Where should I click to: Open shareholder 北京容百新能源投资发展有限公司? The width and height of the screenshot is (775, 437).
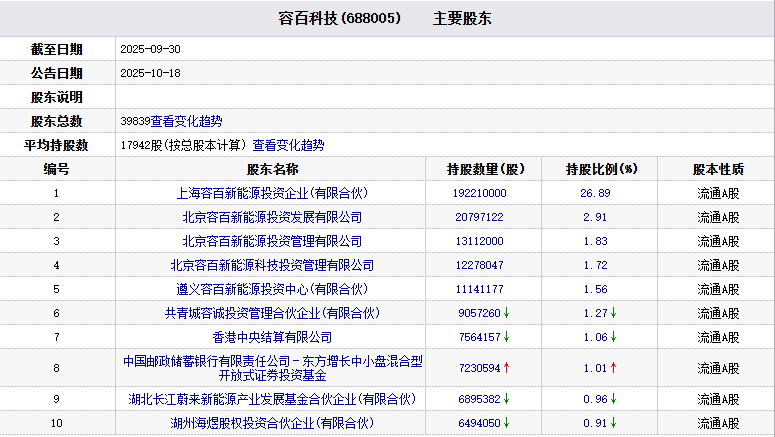pos(272,217)
